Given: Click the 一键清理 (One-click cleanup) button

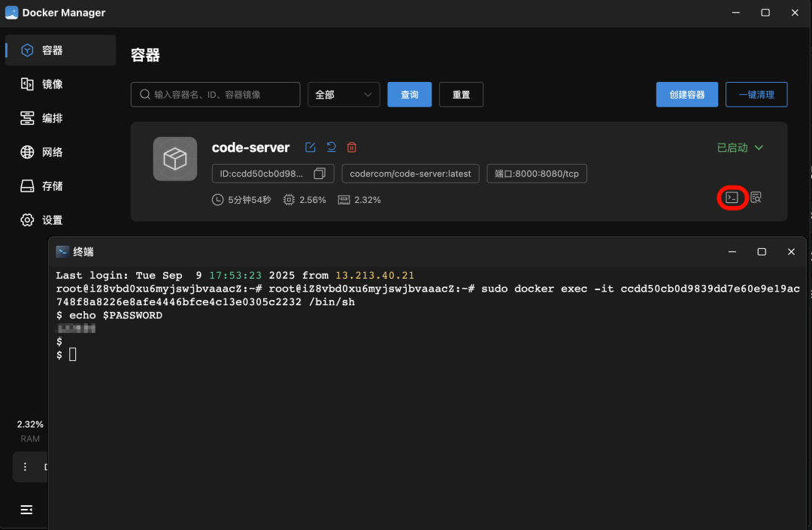Looking at the screenshot, I should point(756,95).
